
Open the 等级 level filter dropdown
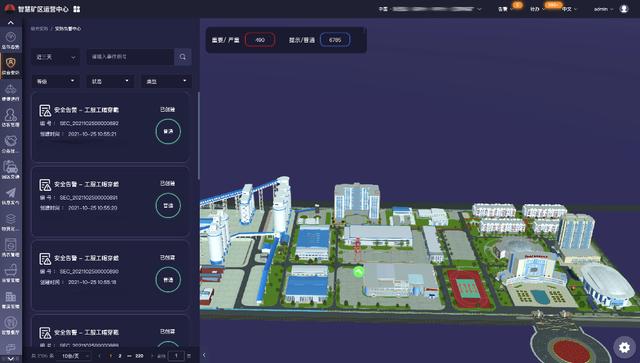56,81
